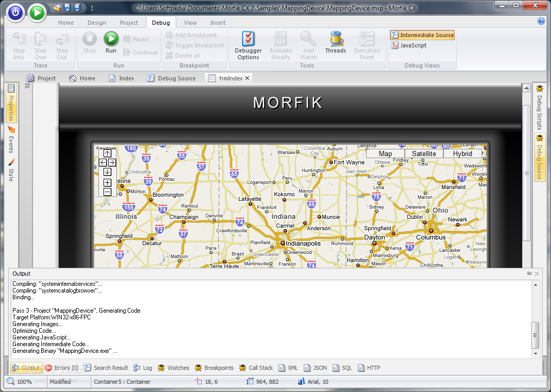Open the Events side panel
The height and width of the screenshot is (392, 551).
pyautogui.click(x=11, y=139)
